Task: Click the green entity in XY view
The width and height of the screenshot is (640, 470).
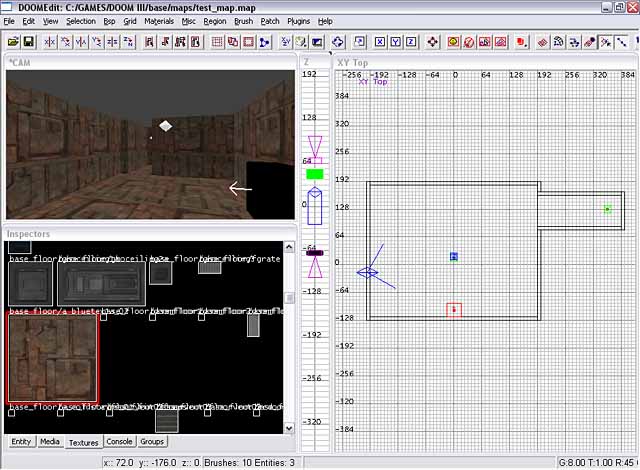Action: 607,209
